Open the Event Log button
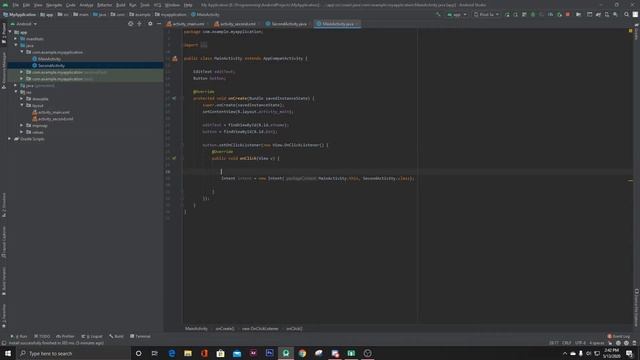640x360 pixels. (x=619, y=336)
